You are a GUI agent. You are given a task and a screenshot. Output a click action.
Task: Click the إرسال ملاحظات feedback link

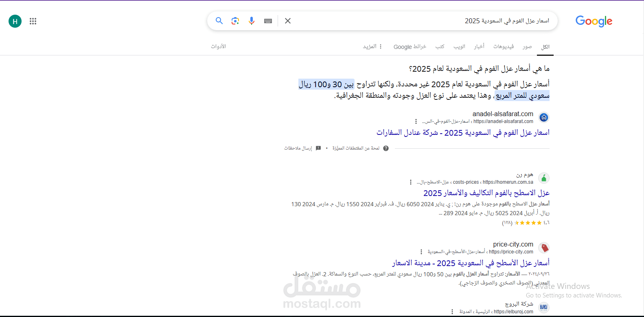[298, 148]
